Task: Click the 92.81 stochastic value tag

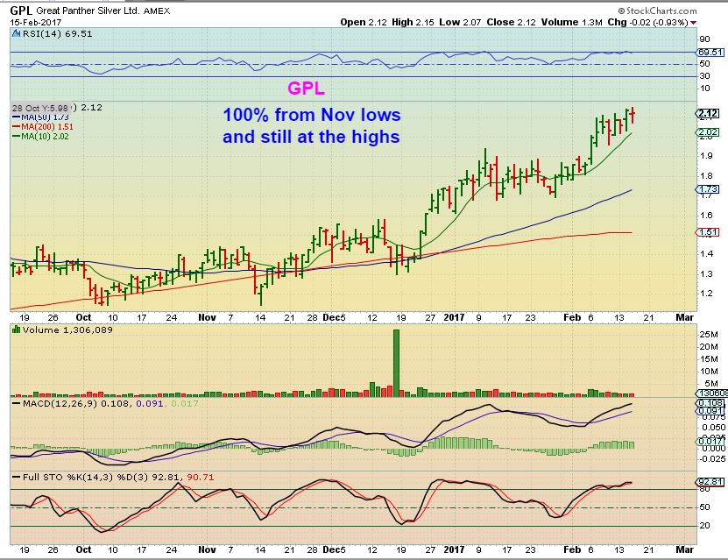Action: click(708, 483)
